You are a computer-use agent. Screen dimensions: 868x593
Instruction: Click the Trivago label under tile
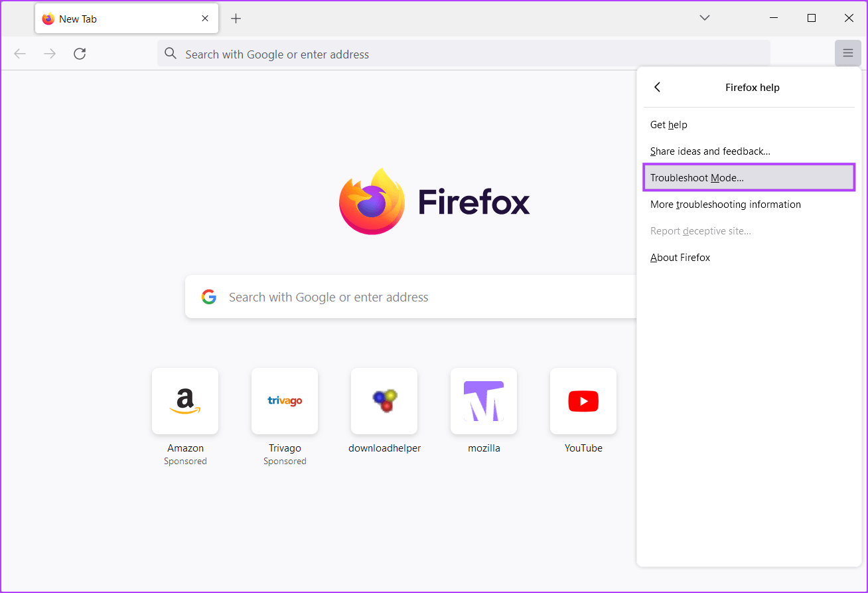(x=285, y=448)
